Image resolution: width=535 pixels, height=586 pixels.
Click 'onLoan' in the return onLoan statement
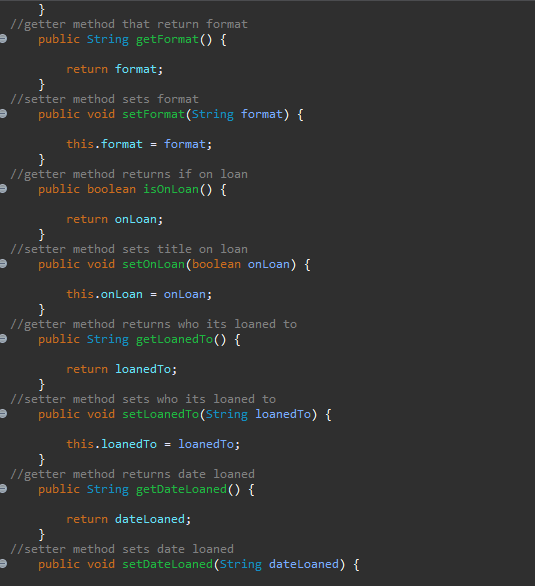tap(136, 219)
